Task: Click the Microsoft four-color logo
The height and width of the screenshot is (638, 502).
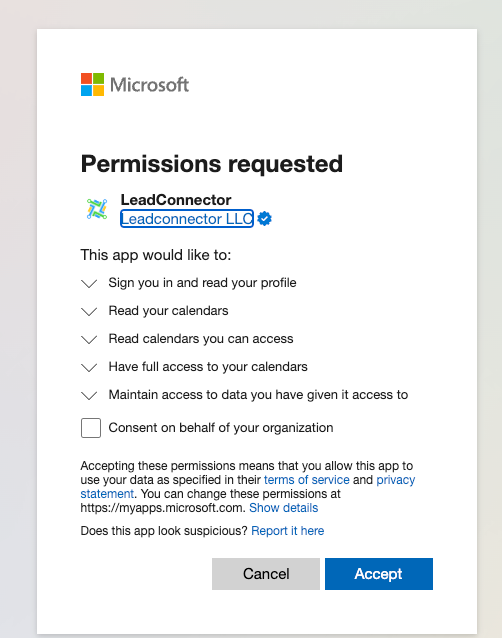Action: 92,85
